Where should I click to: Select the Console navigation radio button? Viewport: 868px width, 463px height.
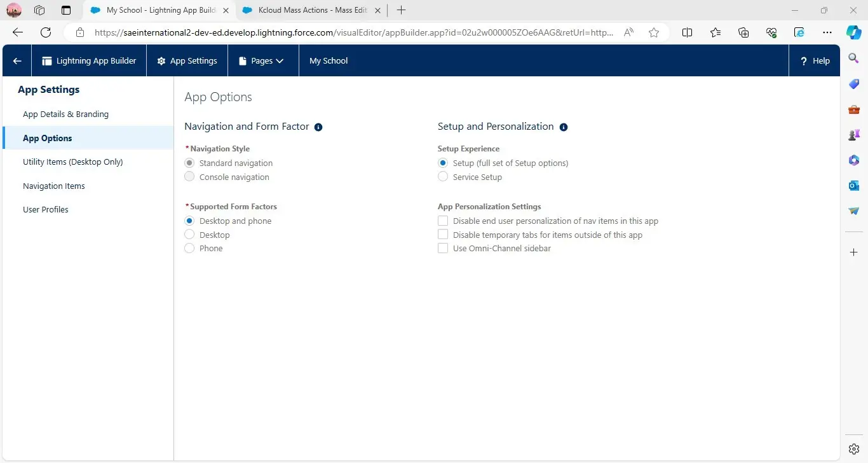click(189, 177)
